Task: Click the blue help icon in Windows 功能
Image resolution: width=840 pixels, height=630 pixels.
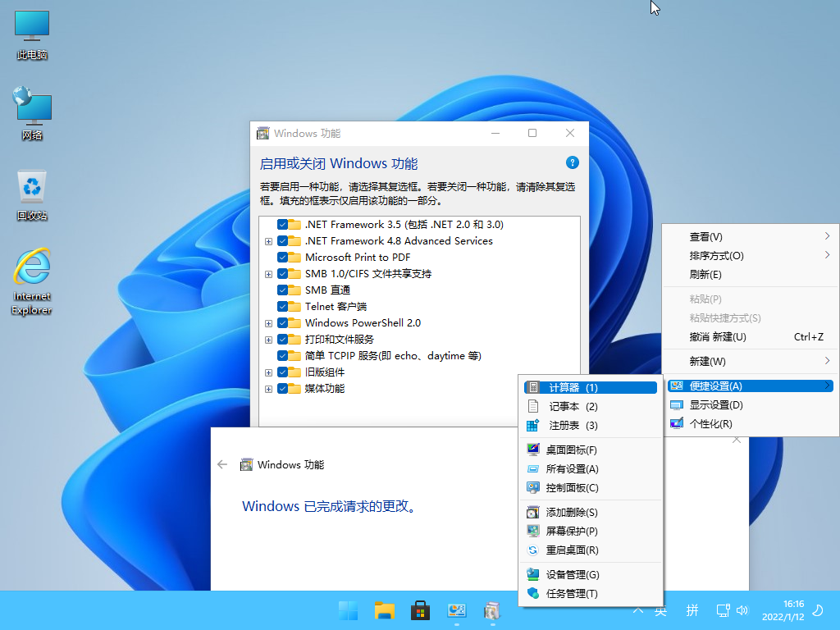Action: [572, 163]
